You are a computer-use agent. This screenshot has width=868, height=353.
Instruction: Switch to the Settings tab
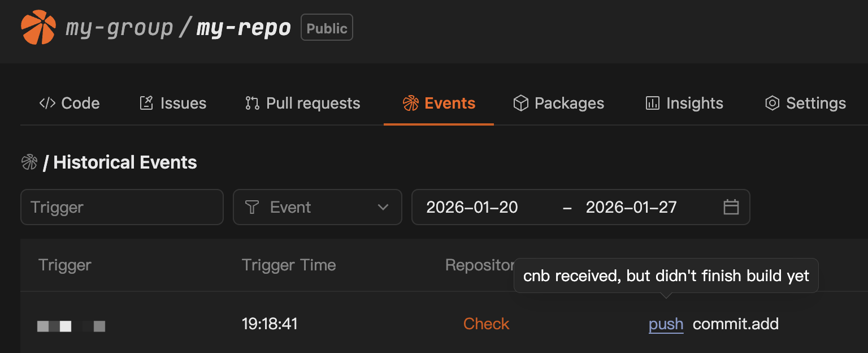click(x=805, y=103)
